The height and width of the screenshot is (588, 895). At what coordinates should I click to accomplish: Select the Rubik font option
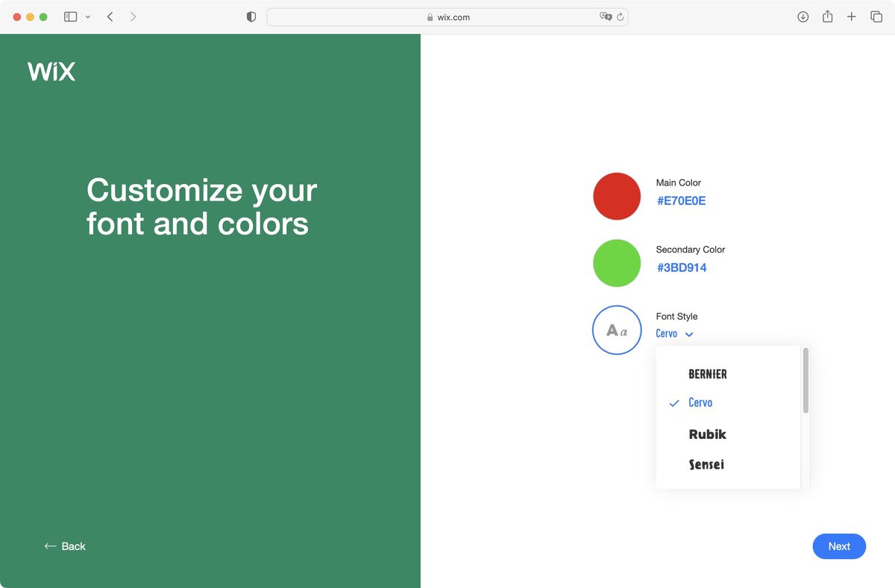click(x=707, y=434)
